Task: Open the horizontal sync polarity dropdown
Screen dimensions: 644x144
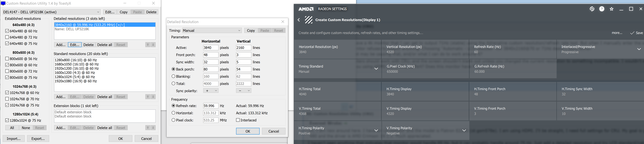Action: (211, 91)
